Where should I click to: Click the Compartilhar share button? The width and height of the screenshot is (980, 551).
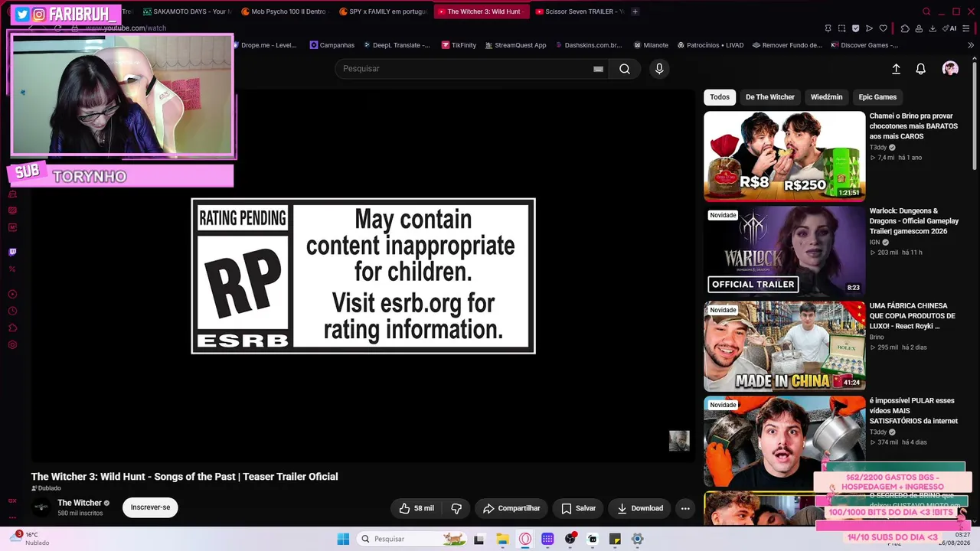511,508
